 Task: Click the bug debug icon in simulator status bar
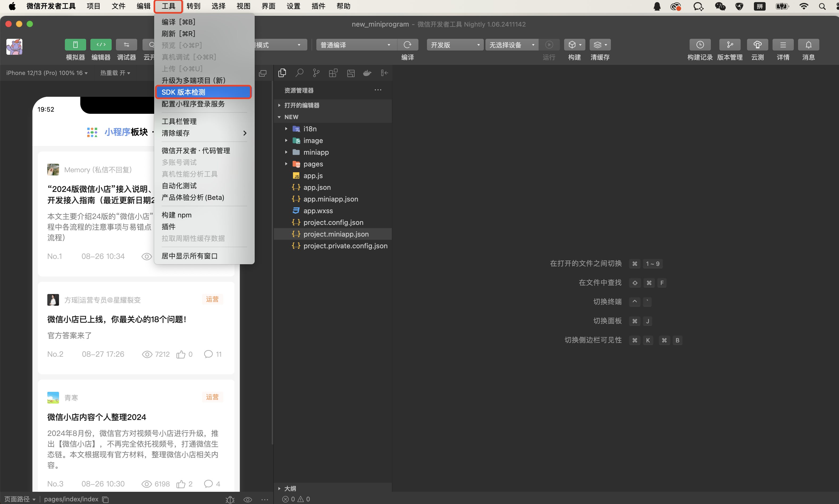tap(230, 499)
